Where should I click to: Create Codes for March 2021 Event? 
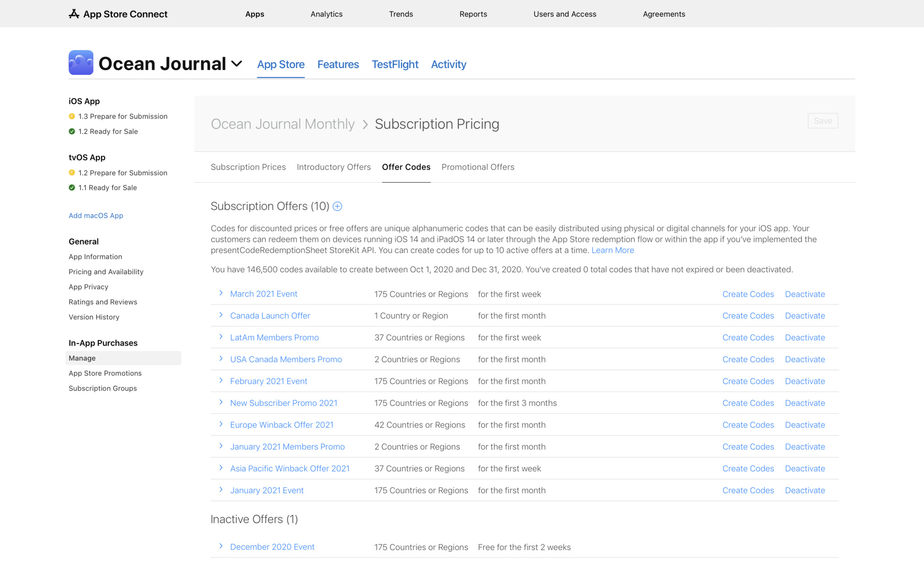[748, 294]
